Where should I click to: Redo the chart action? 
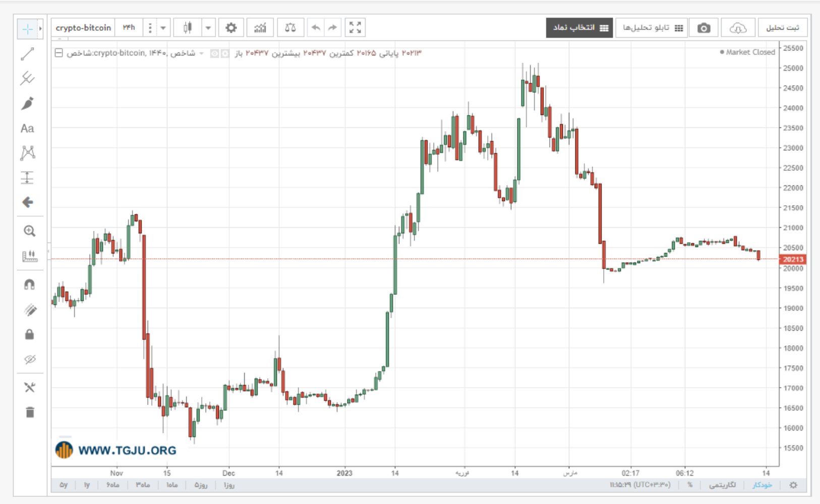tap(332, 28)
